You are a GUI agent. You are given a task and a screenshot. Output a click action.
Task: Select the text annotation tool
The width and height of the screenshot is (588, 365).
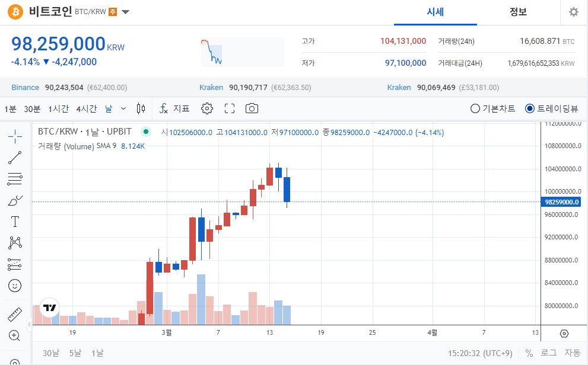(15, 222)
